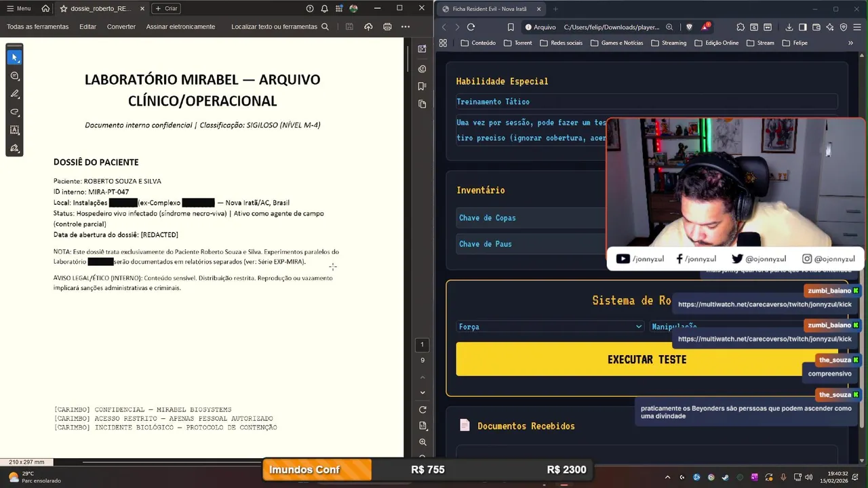Switch to Ficha Resident Evil browser tab
The height and width of the screenshot is (488, 868).
click(x=490, y=9)
